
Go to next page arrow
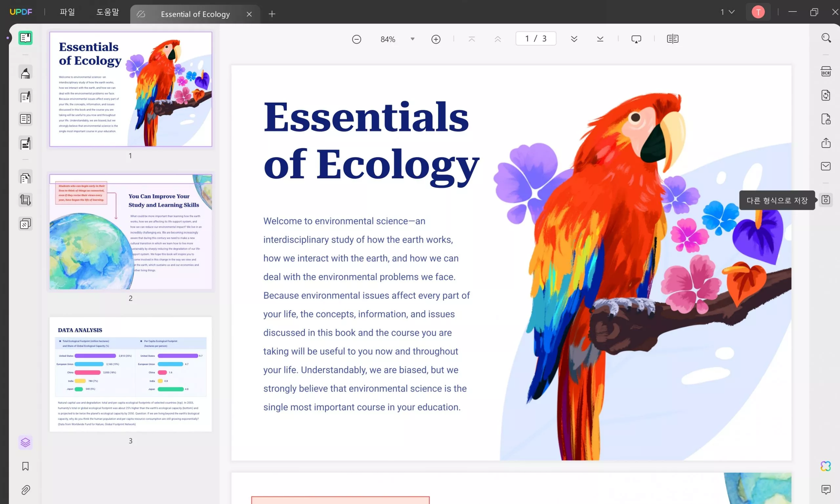[x=574, y=39]
